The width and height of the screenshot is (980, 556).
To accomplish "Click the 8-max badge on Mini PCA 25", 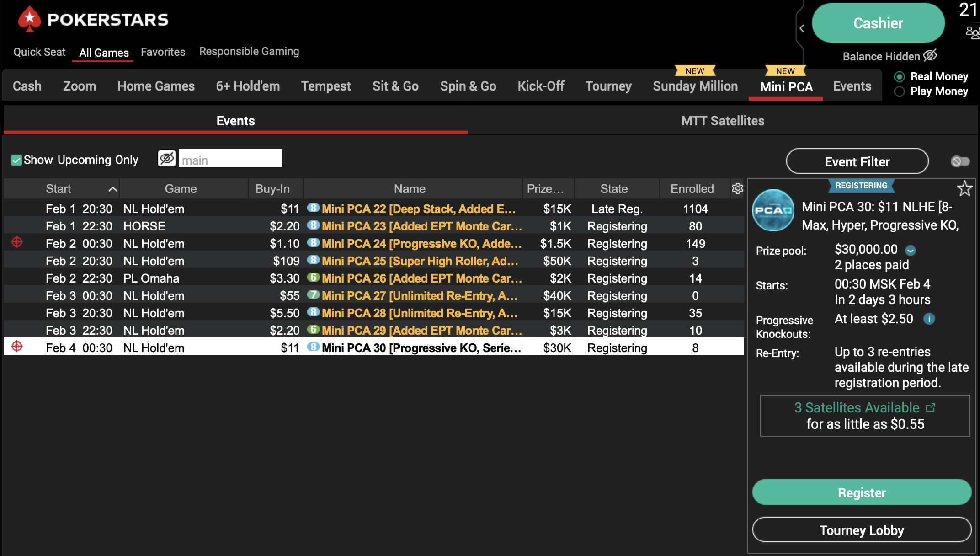I will [313, 260].
